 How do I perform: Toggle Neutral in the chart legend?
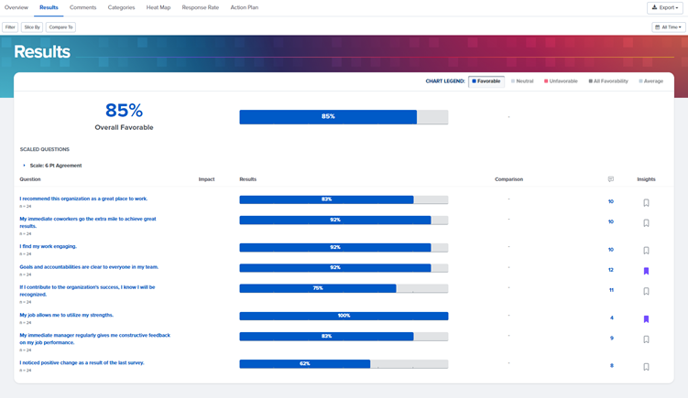coord(522,81)
